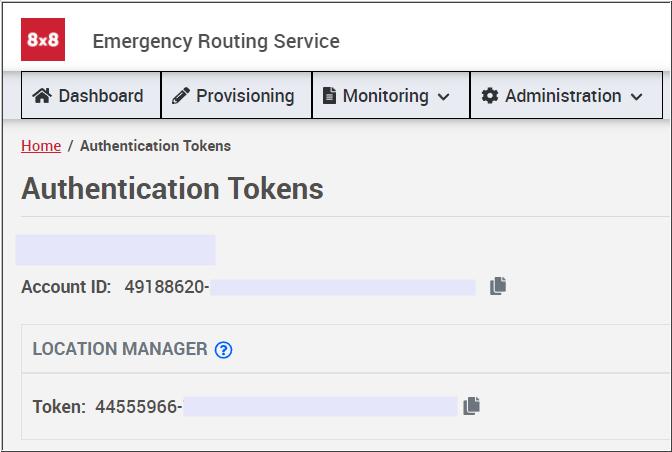Click the Authentication Tokens breadcrumb text
The width and height of the screenshot is (672, 452).
pos(156,146)
